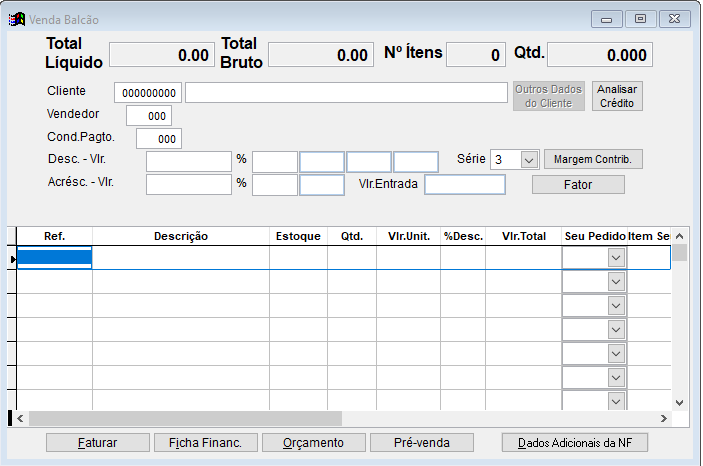The width and height of the screenshot is (703, 466).
Task: Click the Vlr.Entrada input field
Action: (x=465, y=184)
